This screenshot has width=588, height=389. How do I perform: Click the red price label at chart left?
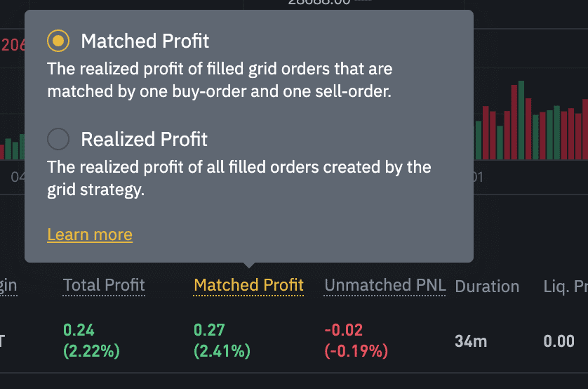(x=13, y=45)
